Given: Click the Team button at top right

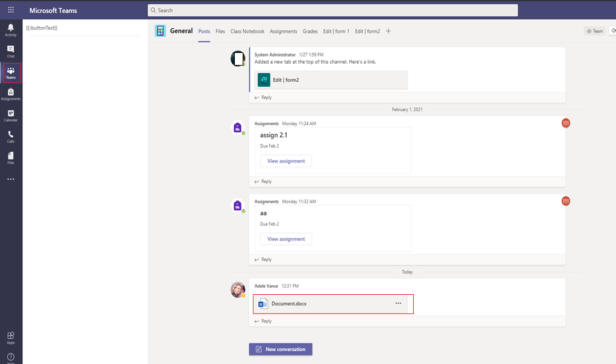Looking at the screenshot, I should coord(594,31).
